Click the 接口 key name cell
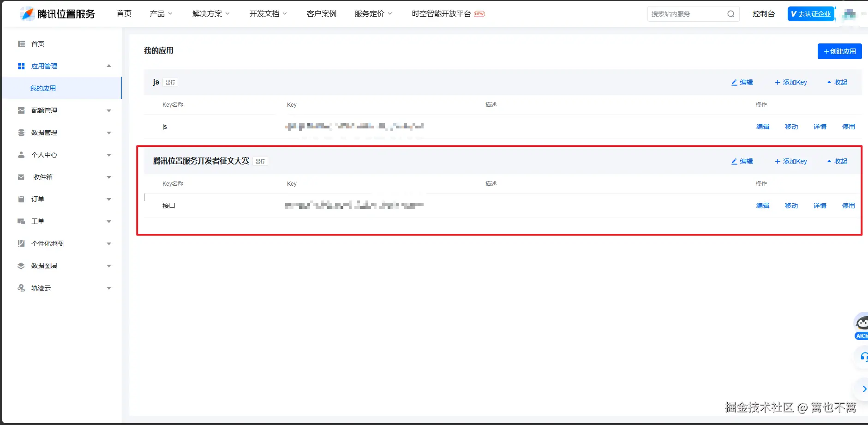868x425 pixels. click(169, 206)
